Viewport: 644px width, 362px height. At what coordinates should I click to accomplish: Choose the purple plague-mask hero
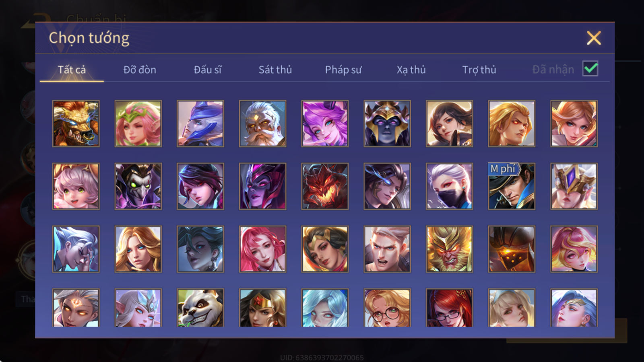tap(138, 186)
